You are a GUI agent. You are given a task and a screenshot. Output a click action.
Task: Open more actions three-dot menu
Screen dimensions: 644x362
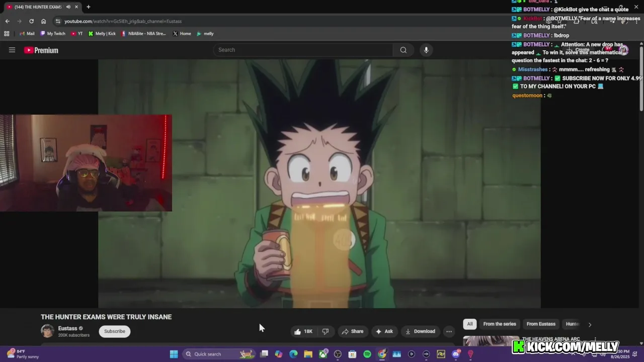coord(449,331)
